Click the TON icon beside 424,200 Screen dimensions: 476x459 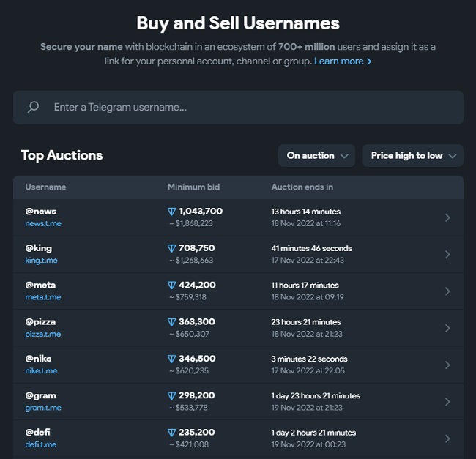coord(172,286)
